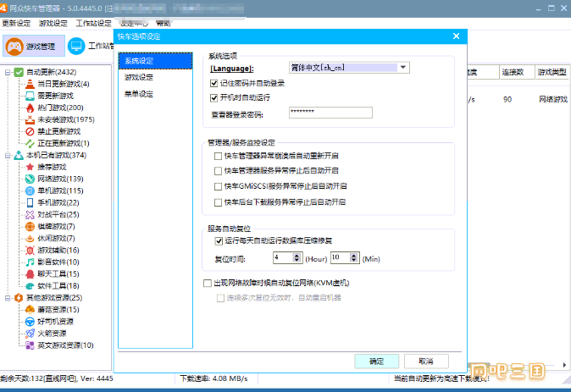Toggle the 自动更新(2432) green checkbox
571x392 pixels.
[19, 73]
